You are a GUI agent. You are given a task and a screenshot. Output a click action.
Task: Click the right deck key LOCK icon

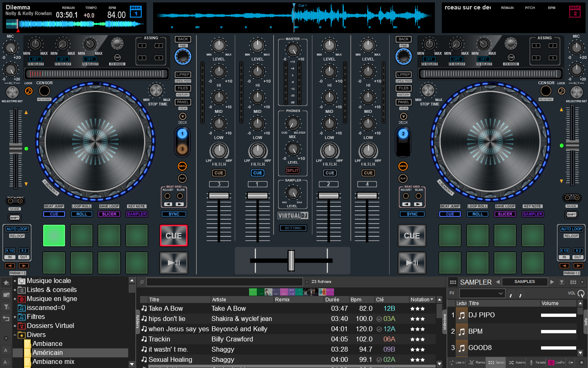(x=562, y=91)
